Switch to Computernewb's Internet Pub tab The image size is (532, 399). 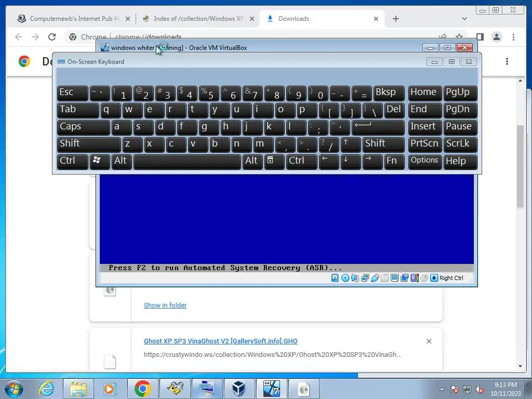(74, 19)
